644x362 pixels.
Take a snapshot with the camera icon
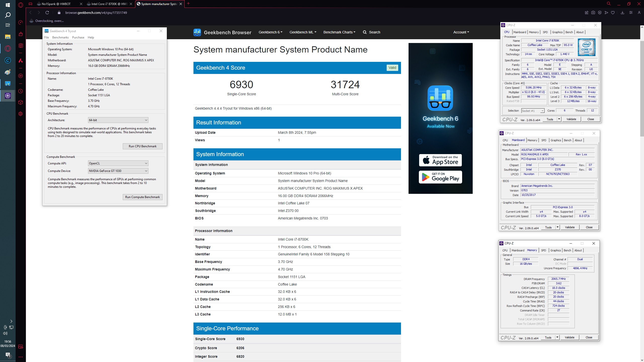pyautogui.click(x=593, y=13)
